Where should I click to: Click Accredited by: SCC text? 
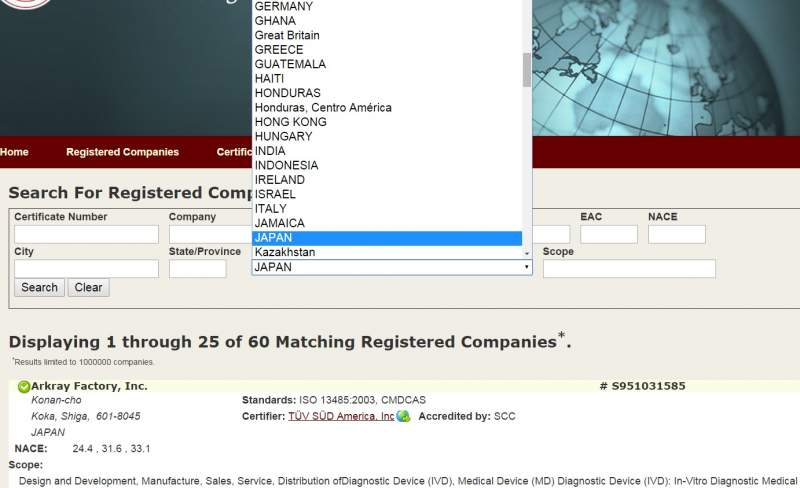coord(467,417)
